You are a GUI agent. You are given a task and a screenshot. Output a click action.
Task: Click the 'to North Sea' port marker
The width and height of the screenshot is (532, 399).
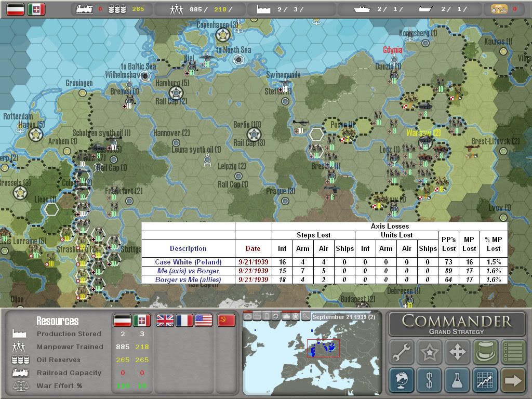238,60
